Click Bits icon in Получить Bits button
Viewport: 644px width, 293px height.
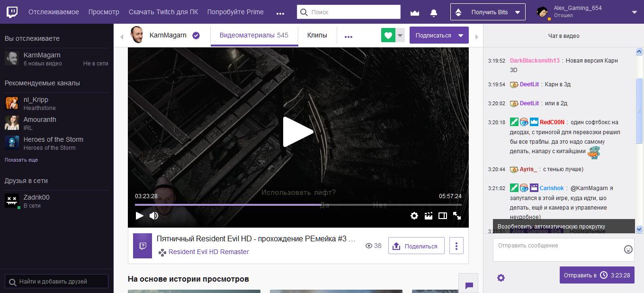tap(458, 12)
